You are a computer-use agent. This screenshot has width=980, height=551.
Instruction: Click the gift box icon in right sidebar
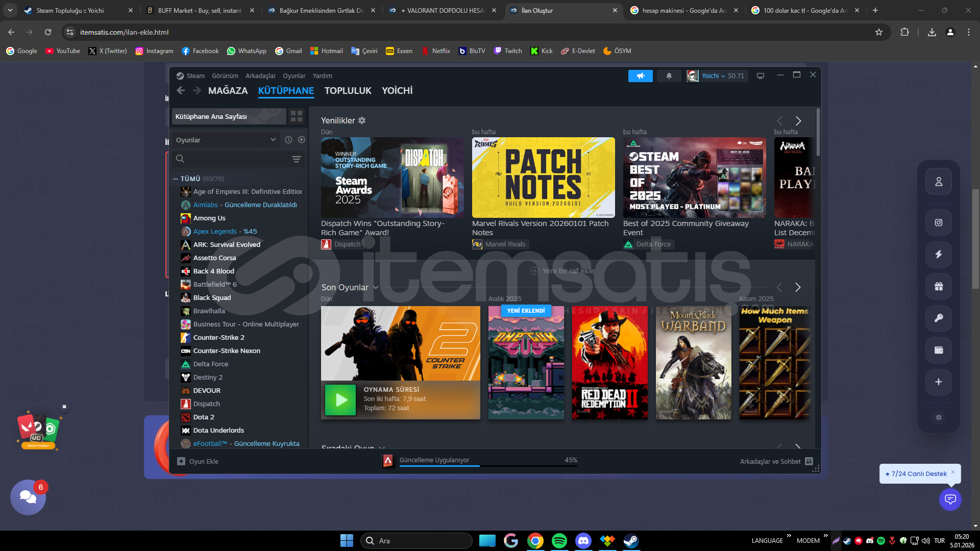point(938,286)
